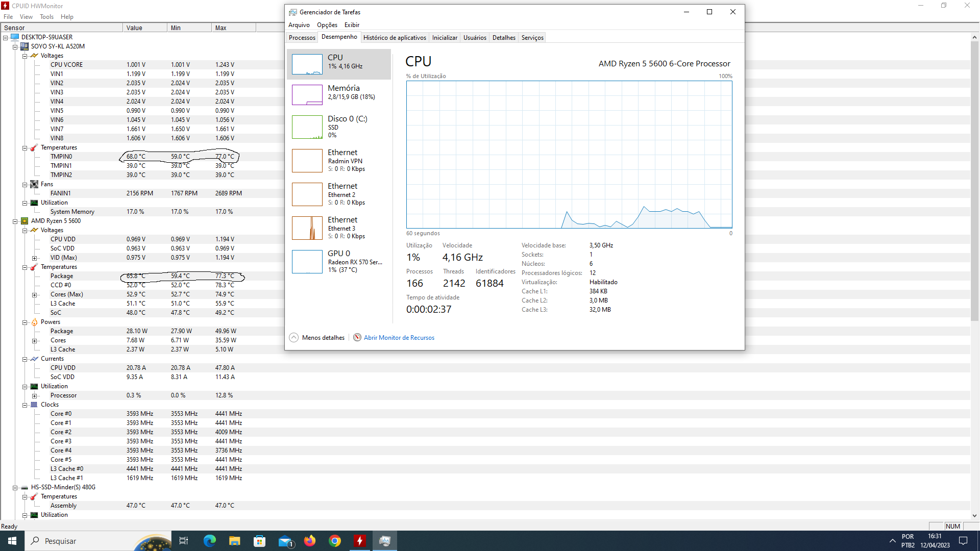Image resolution: width=980 pixels, height=551 pixels.
Task: Expand the Cores power entry
Action: (x=34, y=340)
